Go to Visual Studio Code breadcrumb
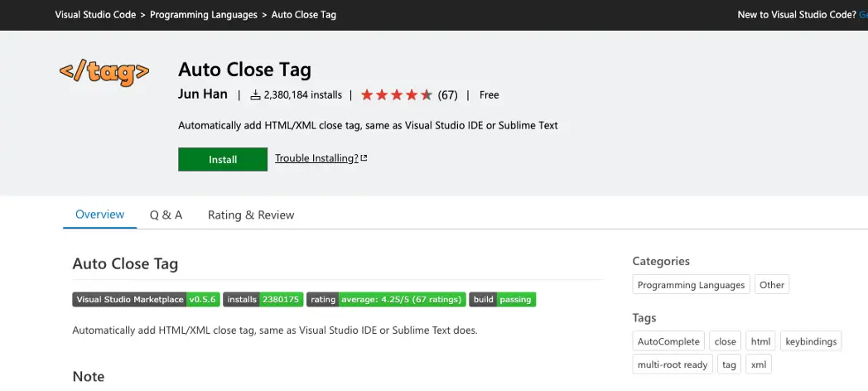 click(95, 15)
